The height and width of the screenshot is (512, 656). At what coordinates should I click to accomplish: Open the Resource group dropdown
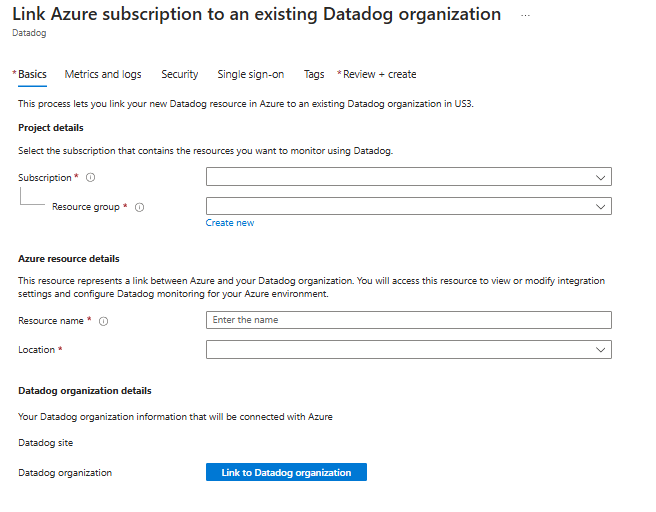409,206
